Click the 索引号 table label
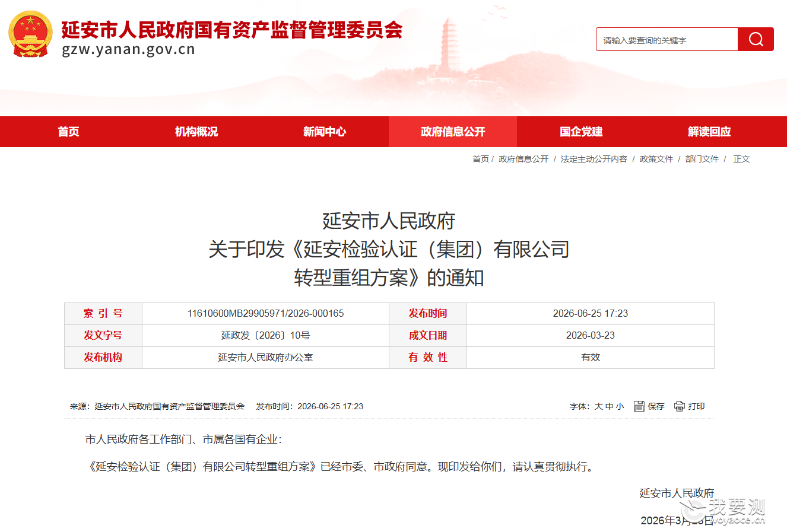 (103, 313)
